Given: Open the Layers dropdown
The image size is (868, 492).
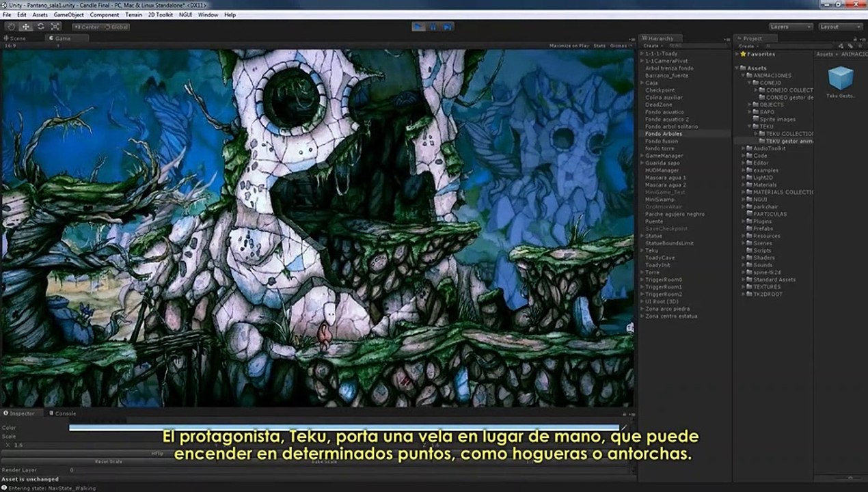Looking at the screenshot, I should tap(790, 27).
